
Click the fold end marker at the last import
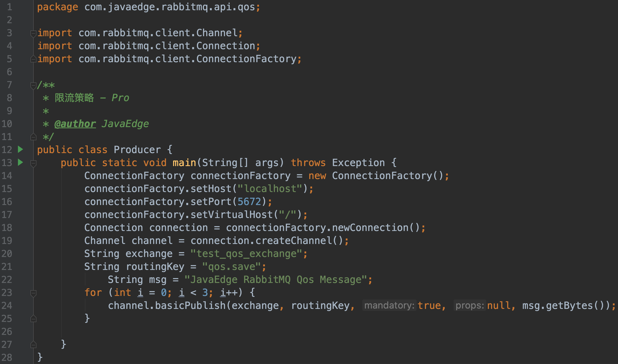tap(33, 59)
